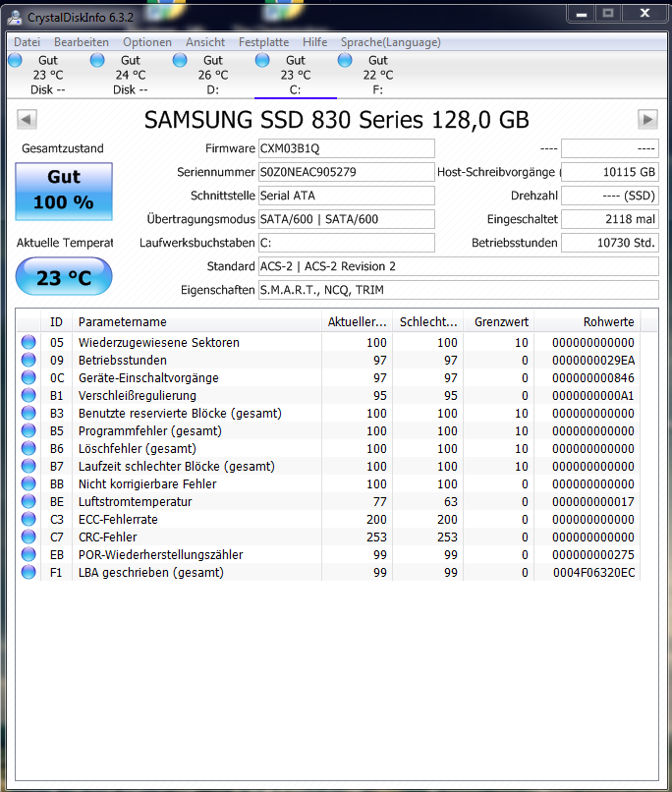Click raw value 0004F06320EC
This screenshot has height=792, width=672.
click(x=593, y=572)
